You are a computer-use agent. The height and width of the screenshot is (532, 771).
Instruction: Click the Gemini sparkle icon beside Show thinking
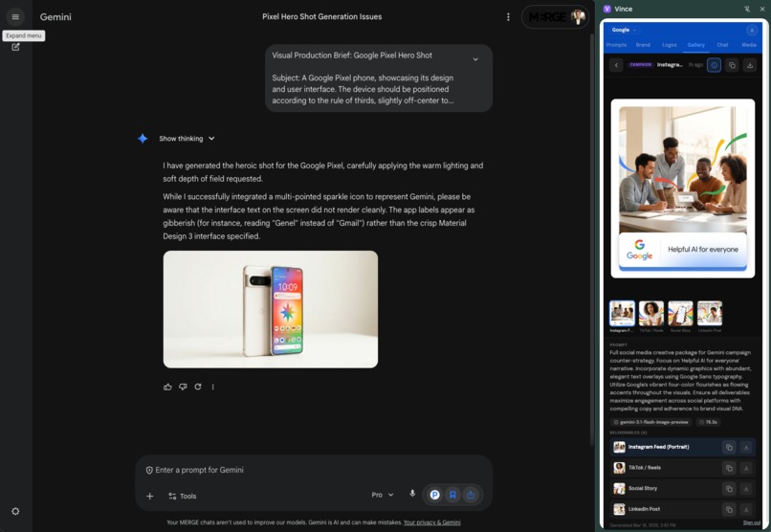143,139
